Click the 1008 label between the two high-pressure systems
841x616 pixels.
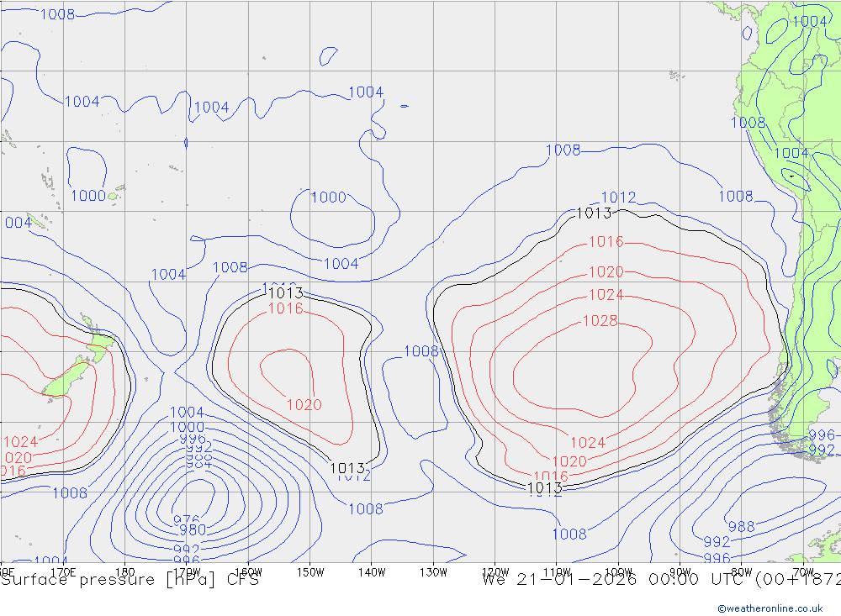[421, 351]
